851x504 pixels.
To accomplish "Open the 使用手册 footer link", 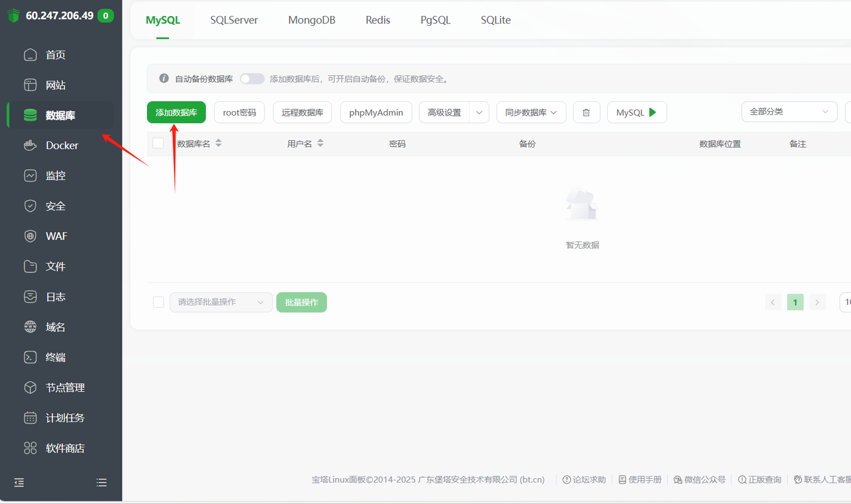I will click(x=640, y=479).
